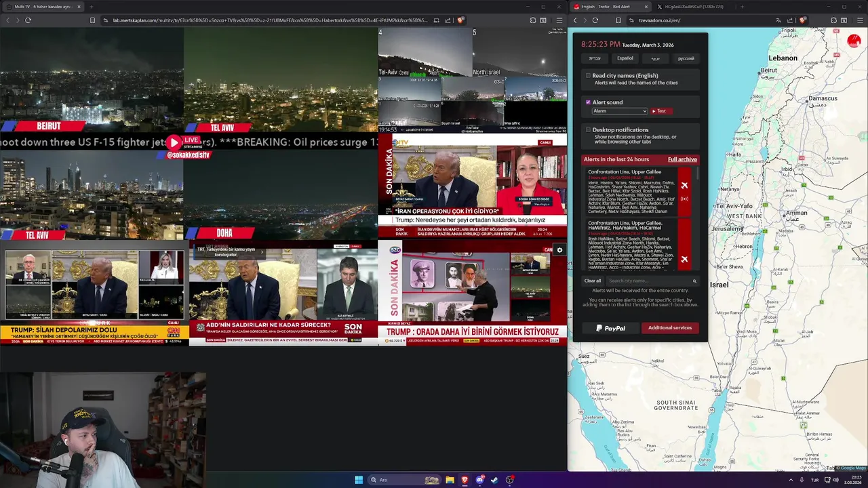The width and height of the screenshot is (868, 488).
Task: Play the LIVE streaming play button overlay
Action: point(174,142)
